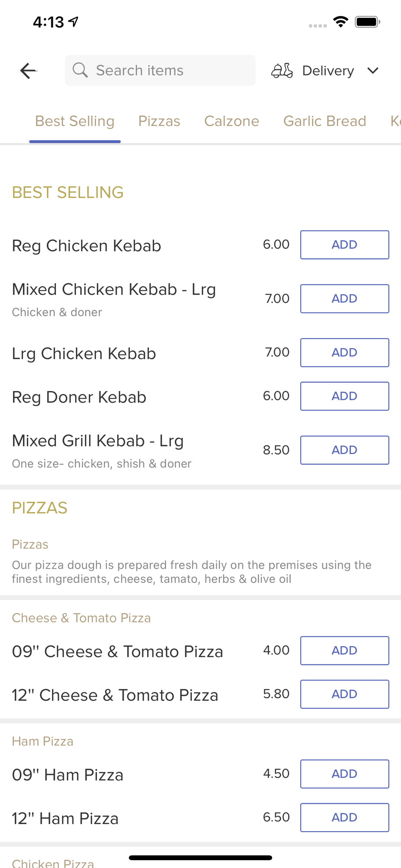Tap the battery status icon
This screenshot has width=401, height=868.
367,22
